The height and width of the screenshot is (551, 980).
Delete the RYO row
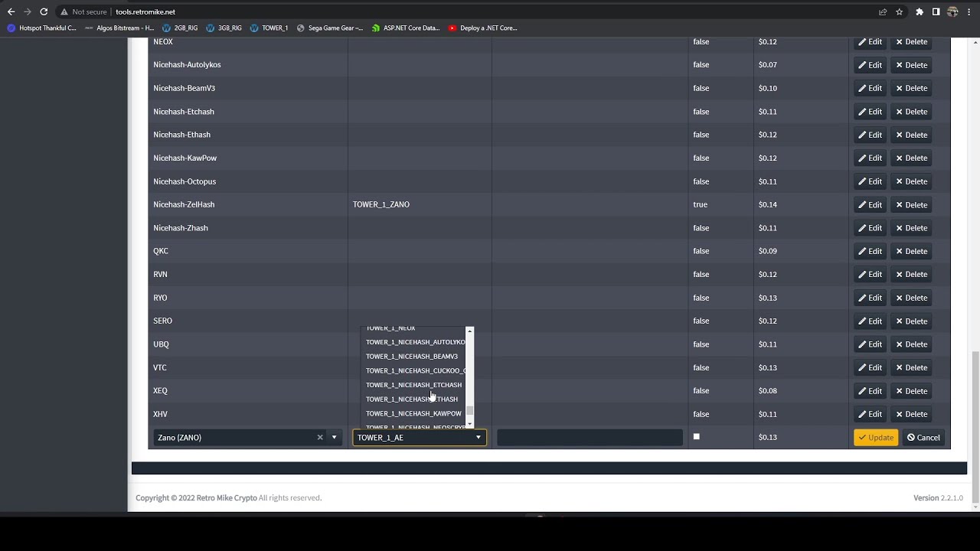[x=911, y=298]
